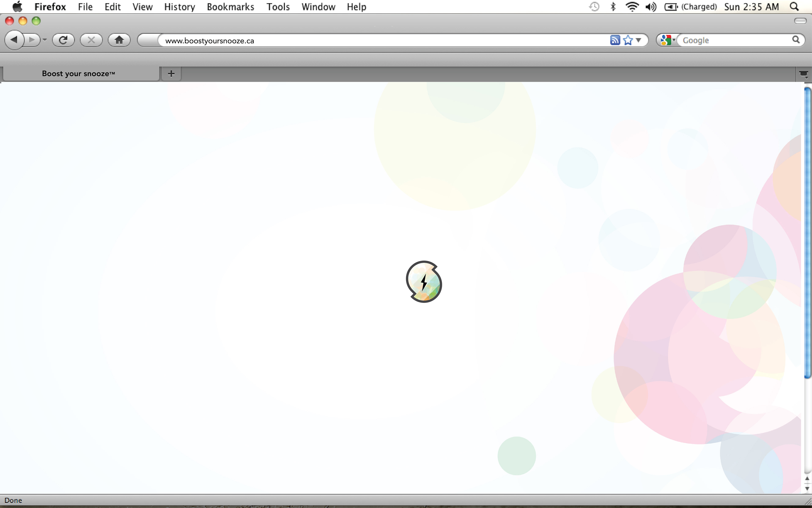Viewport: 812px width, 508px height.
Task: Close the window with the red button
Action: click(9, 21)
